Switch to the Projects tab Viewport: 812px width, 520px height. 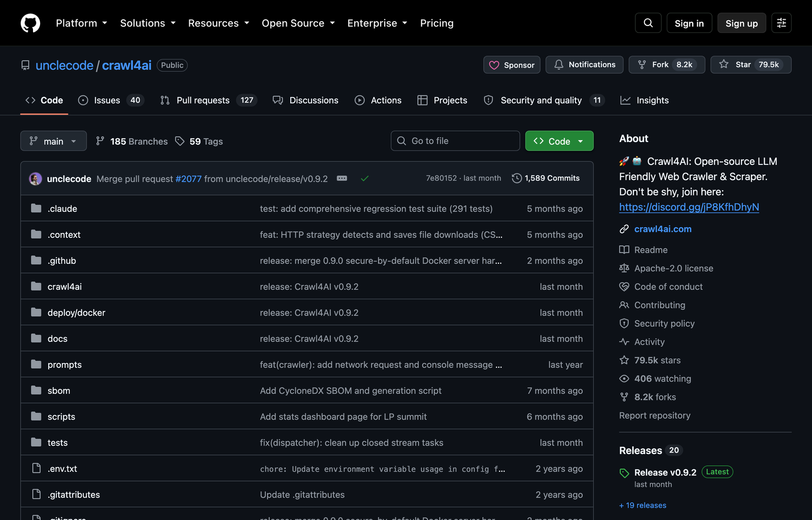[x=442, y=100]
